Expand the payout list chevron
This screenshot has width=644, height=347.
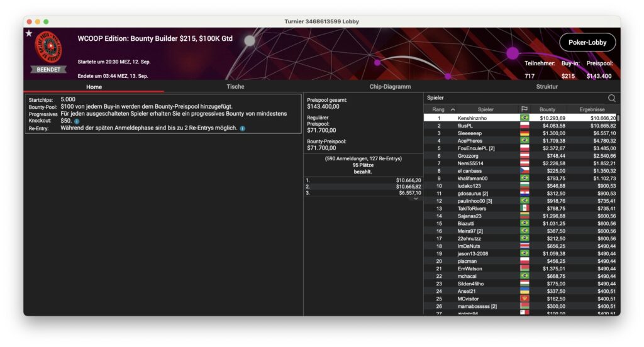(x=415, y=199)
